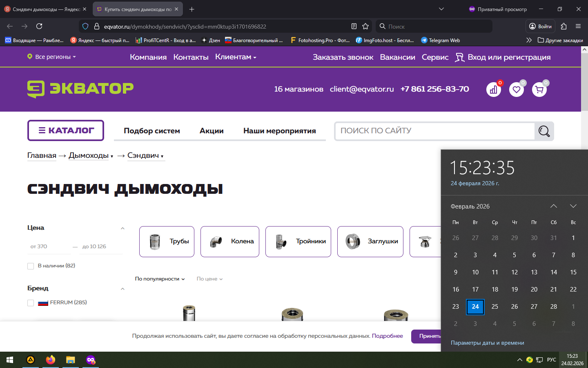Open Firefox from the taskbar

coord(51,360)
